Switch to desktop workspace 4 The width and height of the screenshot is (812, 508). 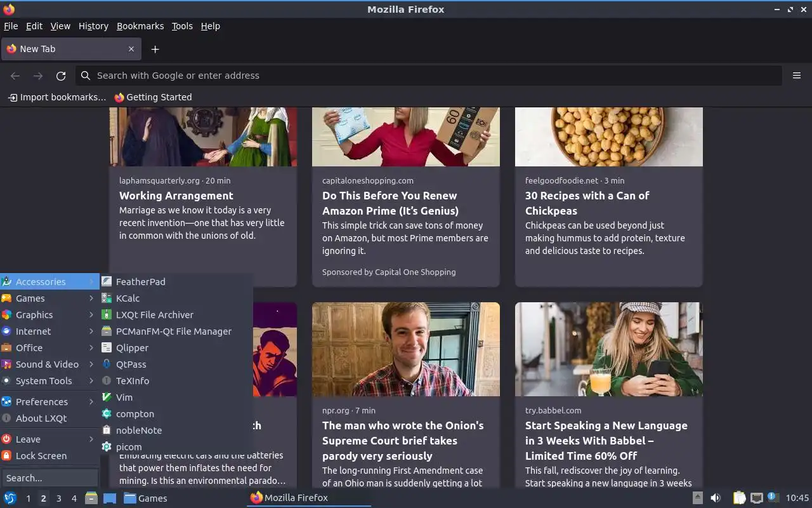pos(74,498)
